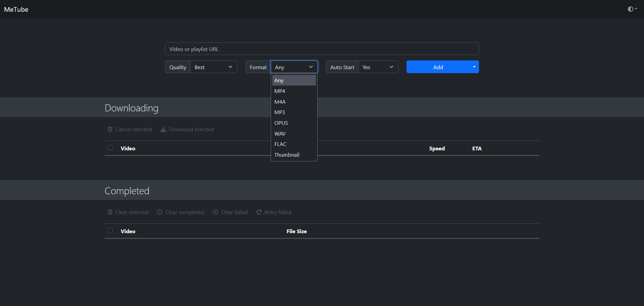644x306 pixels.
Task: Choose FLAC in the Format list
Action: click(294, 144)
